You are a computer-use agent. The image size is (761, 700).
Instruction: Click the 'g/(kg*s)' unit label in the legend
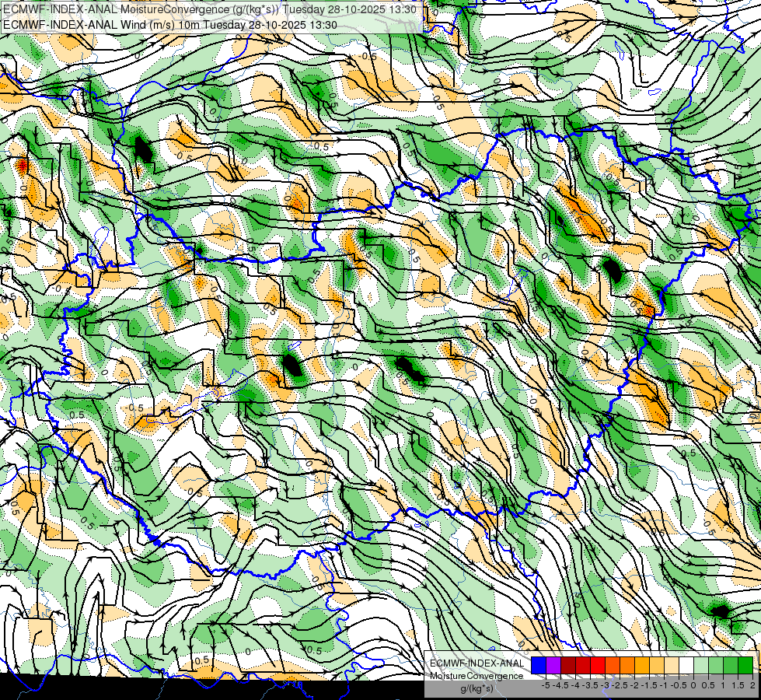476,689
